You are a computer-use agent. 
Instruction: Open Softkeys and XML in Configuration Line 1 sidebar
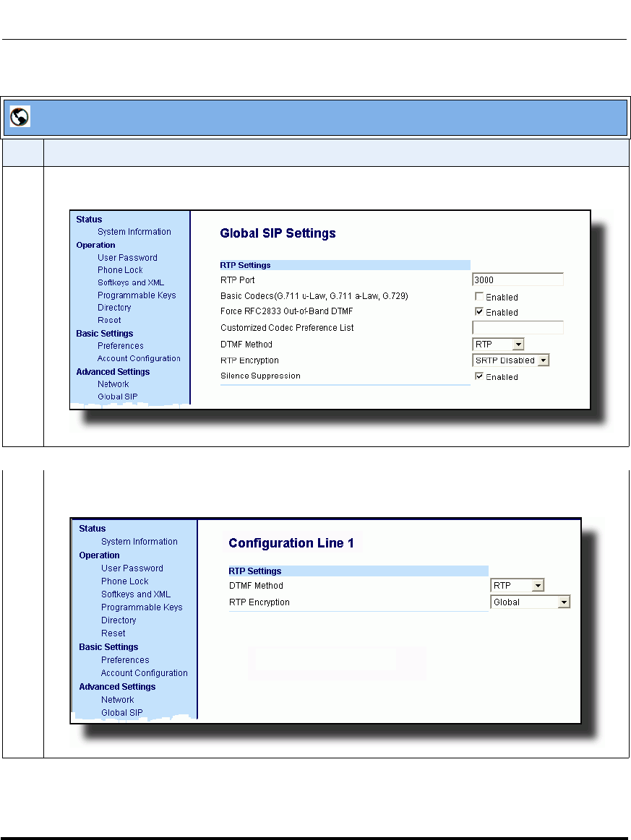[x=136, y=594]
